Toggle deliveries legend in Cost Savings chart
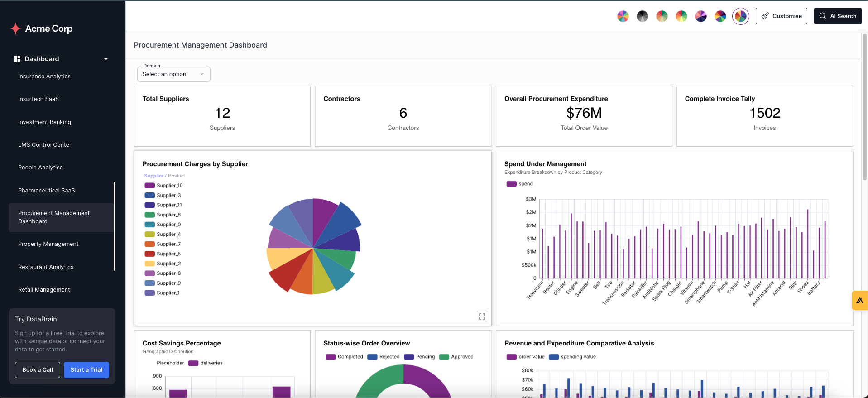This screenshot has width=868, height=398. [205, 363]
